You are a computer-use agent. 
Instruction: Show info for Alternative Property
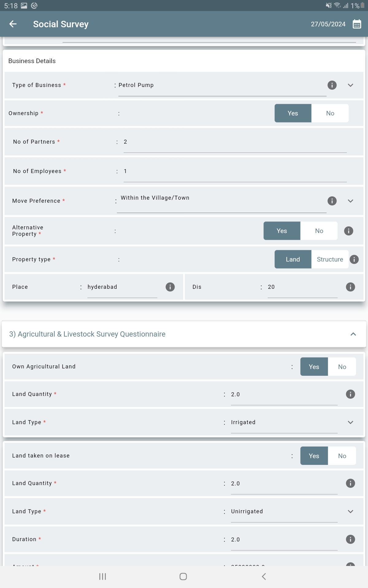(349, 231)
